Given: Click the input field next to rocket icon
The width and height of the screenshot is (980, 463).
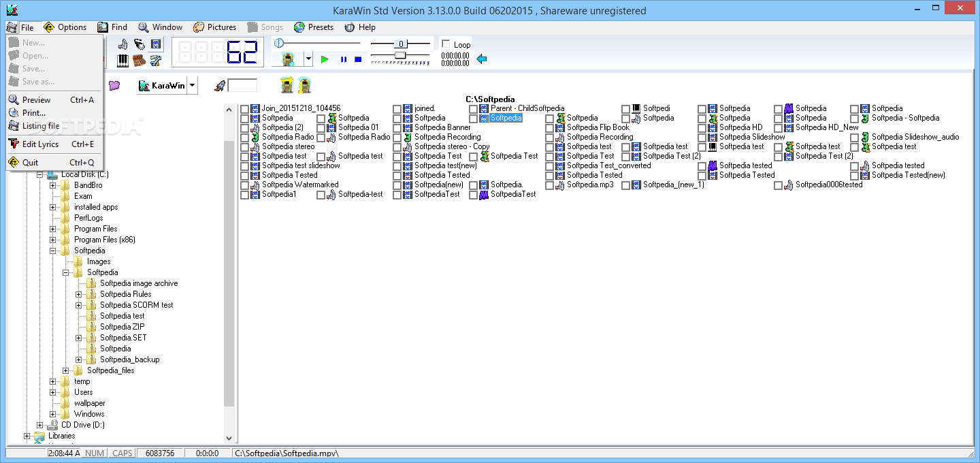Looking at the screenshot, I should [243, 86].
